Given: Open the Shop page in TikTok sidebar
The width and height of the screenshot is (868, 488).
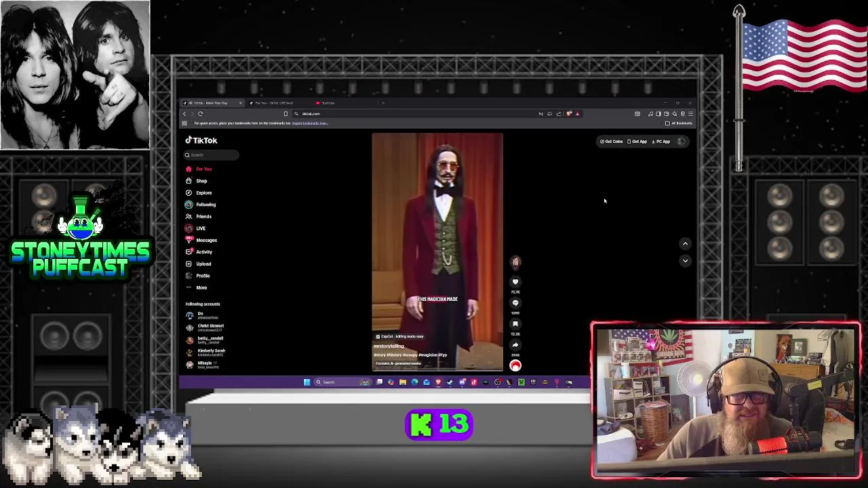Looking at the screenshot, I should click(197, 181).
